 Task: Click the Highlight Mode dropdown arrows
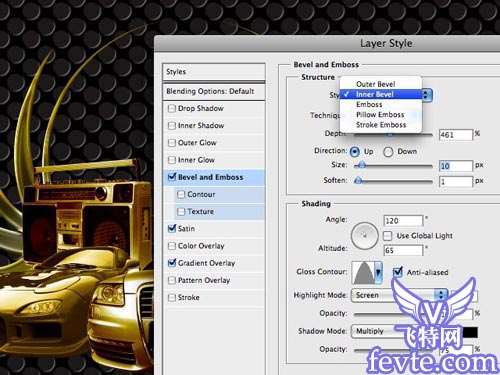[x=441, y=295]
